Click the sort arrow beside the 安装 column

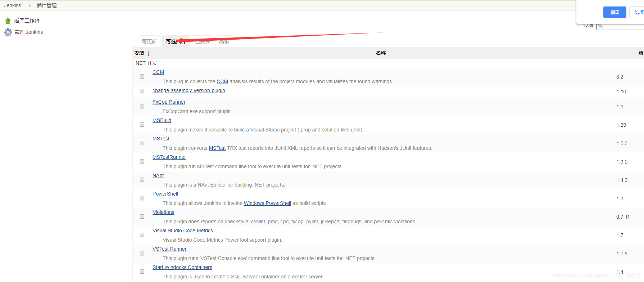(148, 53)
